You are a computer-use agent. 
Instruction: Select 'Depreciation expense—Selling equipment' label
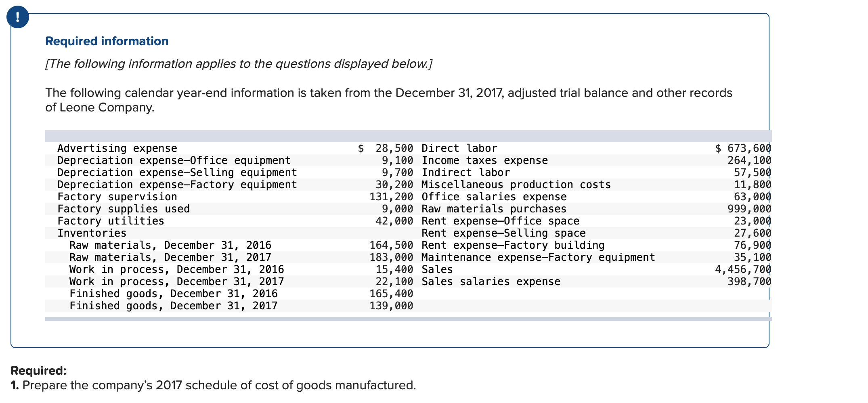click(x=177, y=172)
